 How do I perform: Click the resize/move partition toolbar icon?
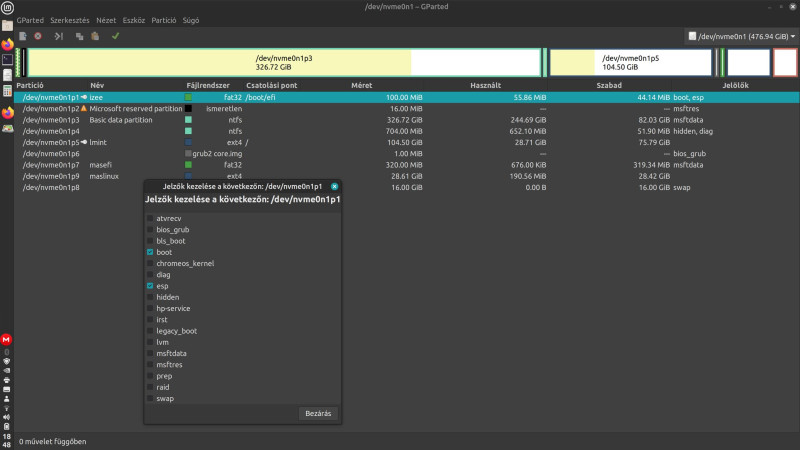point(59,36)
